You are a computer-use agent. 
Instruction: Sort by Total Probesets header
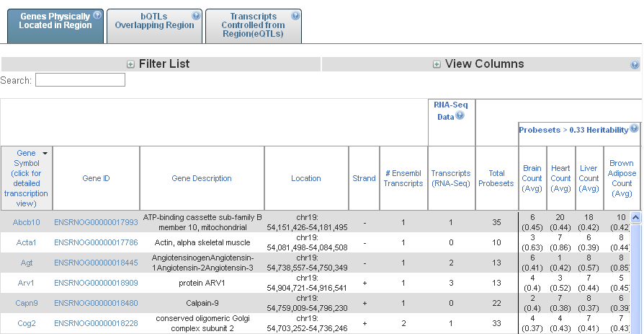tap(496, 178)
